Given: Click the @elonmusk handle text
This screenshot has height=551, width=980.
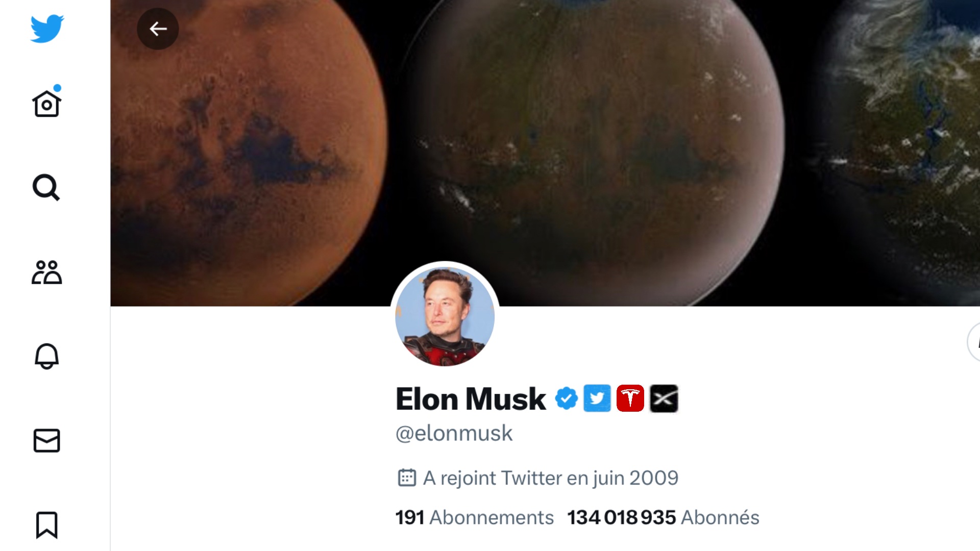Looking at the screenshot, I should tap(454, 433).
